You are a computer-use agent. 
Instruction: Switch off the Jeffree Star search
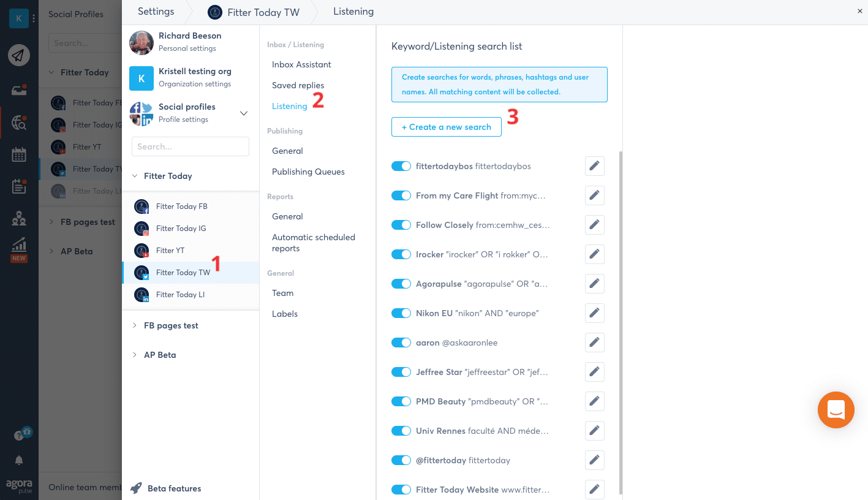click(401, 372)
